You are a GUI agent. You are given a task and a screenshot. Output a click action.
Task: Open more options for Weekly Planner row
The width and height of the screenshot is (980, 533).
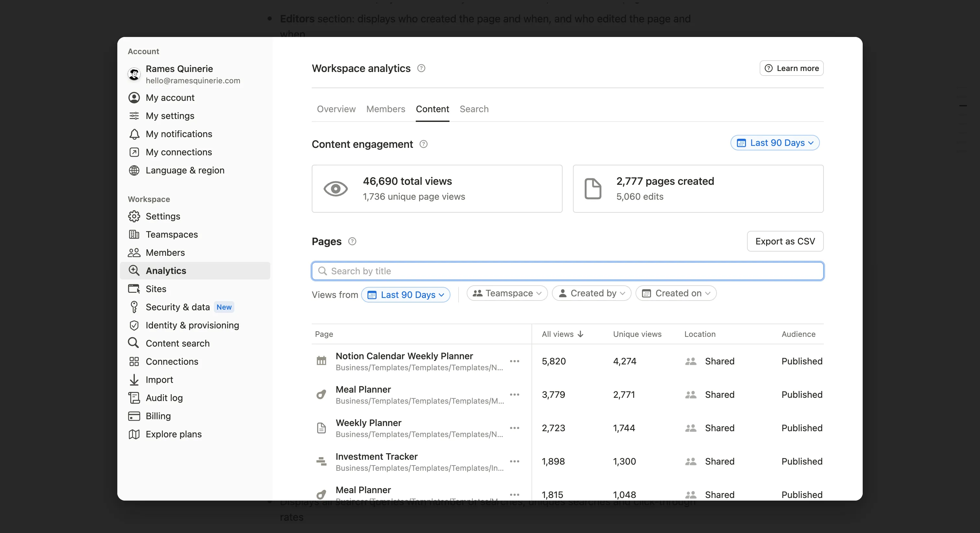514,428
